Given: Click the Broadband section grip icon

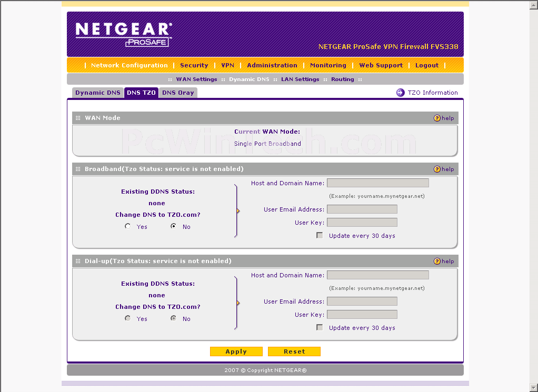Looking at the screenshot, I should 78,169.
